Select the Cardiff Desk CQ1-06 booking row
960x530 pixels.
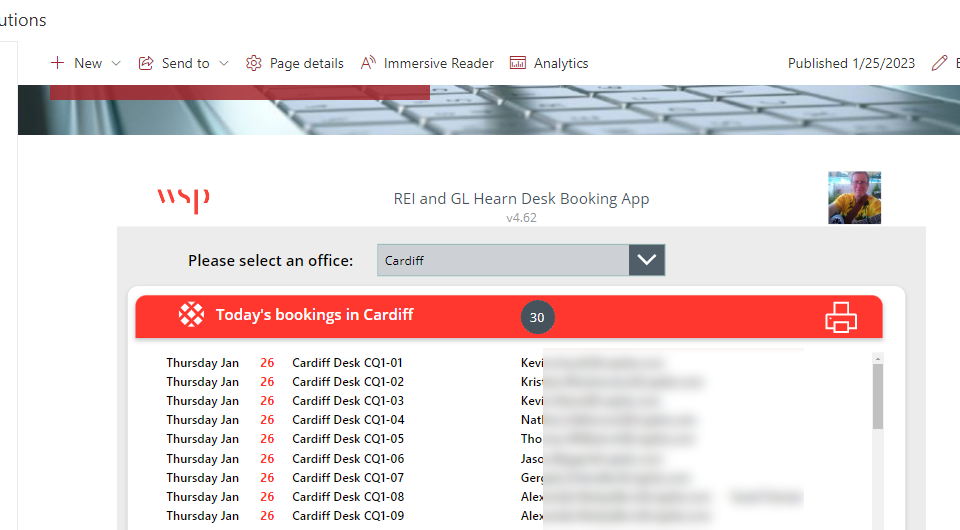tap(502, 458)
